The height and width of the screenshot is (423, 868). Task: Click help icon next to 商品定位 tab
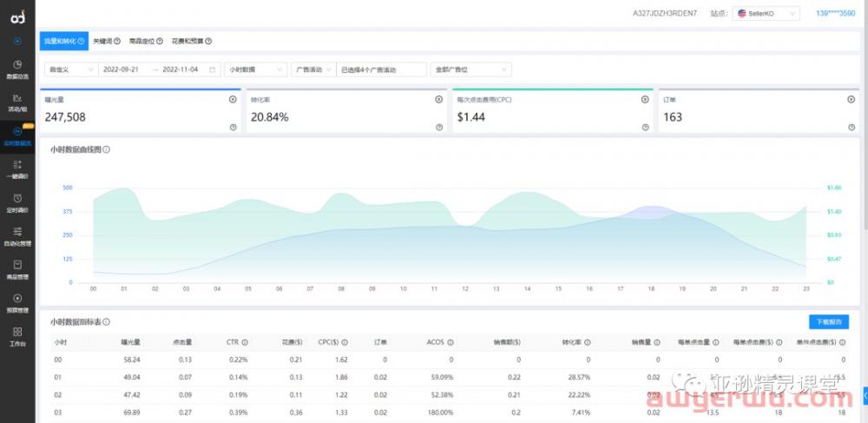(x=160, y=41)
